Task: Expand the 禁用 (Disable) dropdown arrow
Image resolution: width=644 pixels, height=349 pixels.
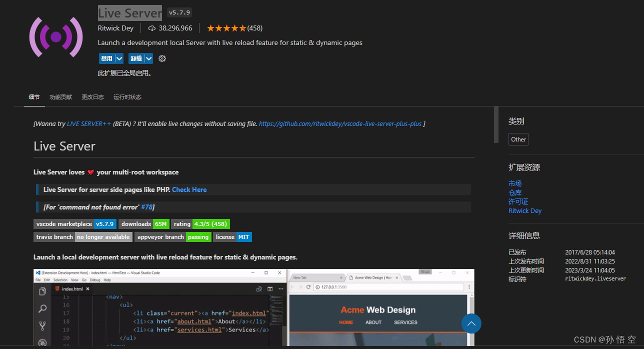Action: (x=119, y=58)
